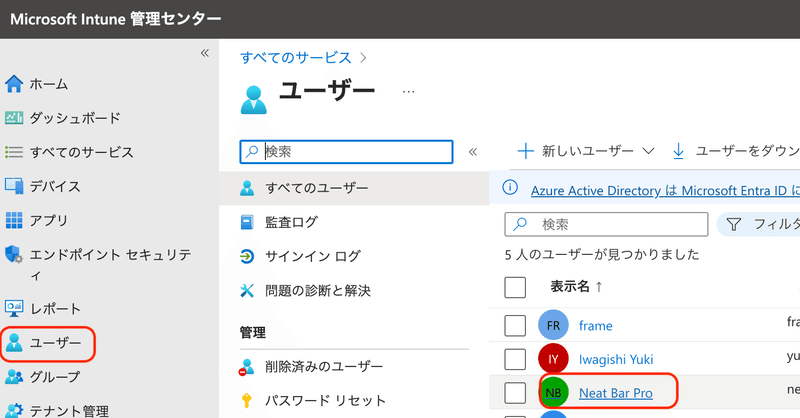Image resolution: width=800 pixels, height=418 pixels.
Task: Open エンドポイント セキュリティ in sidebar
Action: 110,265
